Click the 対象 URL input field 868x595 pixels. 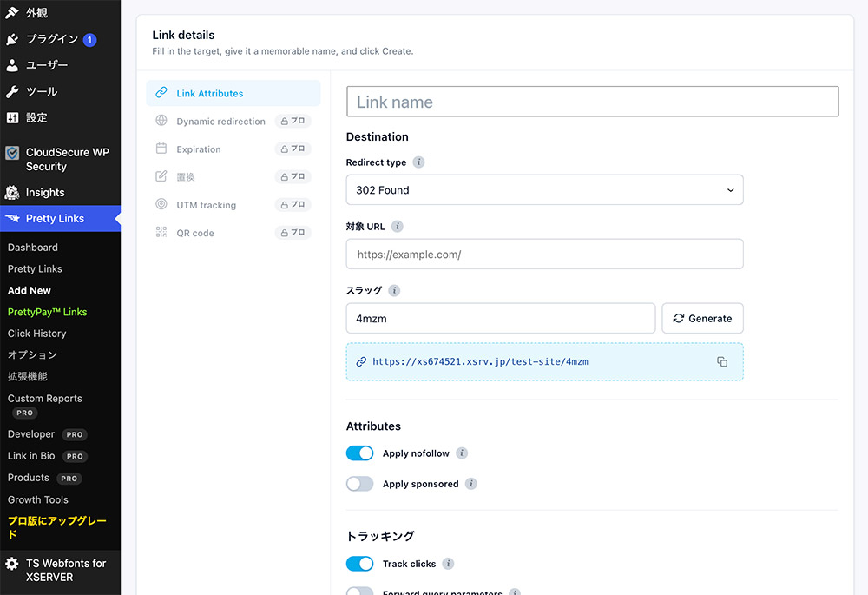[545, 255]
